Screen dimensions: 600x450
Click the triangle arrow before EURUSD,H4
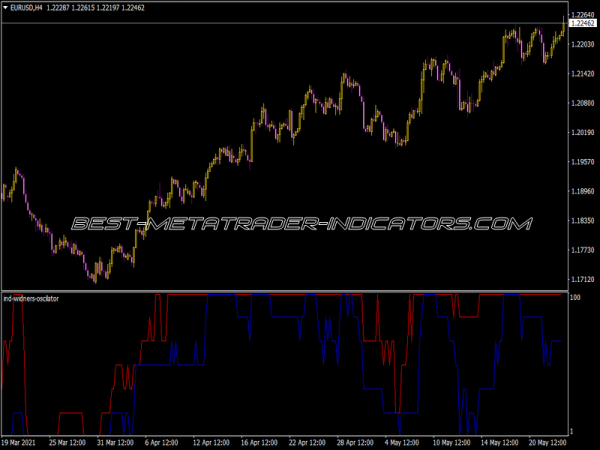[5, 8]
